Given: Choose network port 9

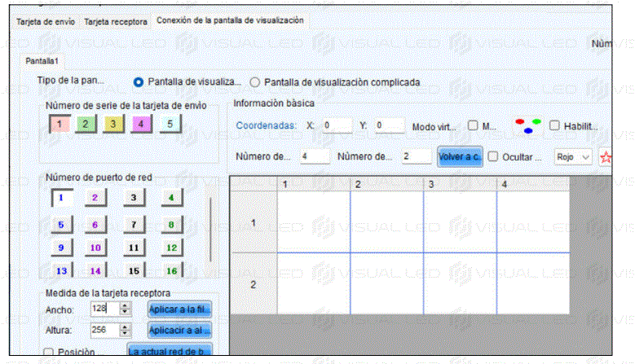Looking at the screenshot, I should pos(62,248).
